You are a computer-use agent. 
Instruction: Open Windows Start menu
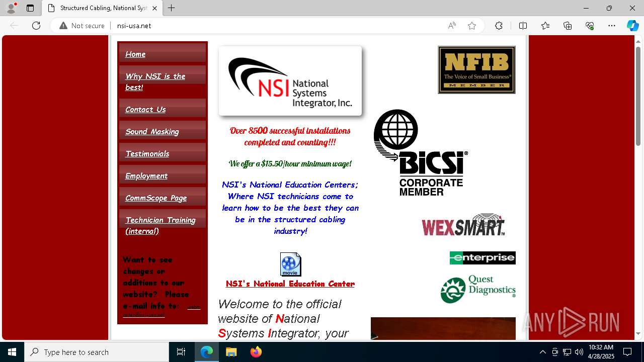pos(12,352)
